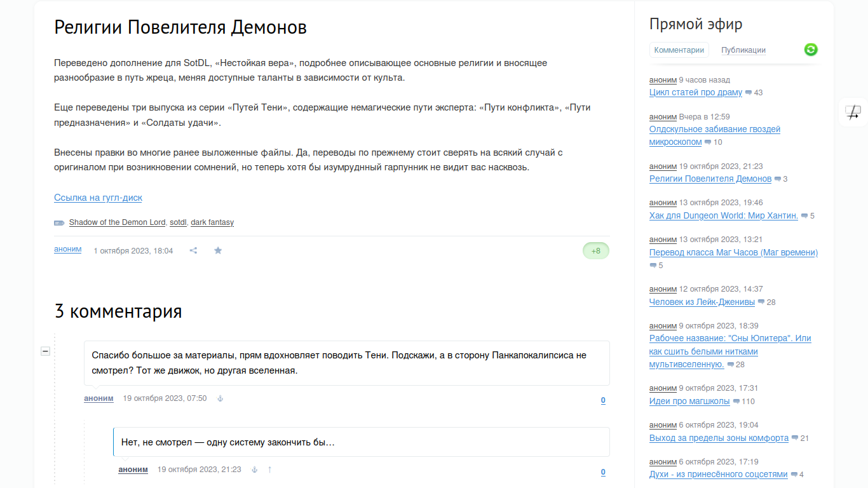Click аноним above Цикл статей про драму
This screenshot has width=868, height=488.
663,80
